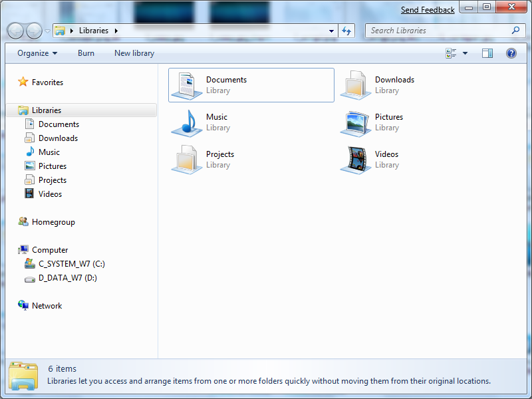Click the Refresh button next to address bar
Image resolution: width=532 pixels, height=399 pixels.
click(346, 31)
